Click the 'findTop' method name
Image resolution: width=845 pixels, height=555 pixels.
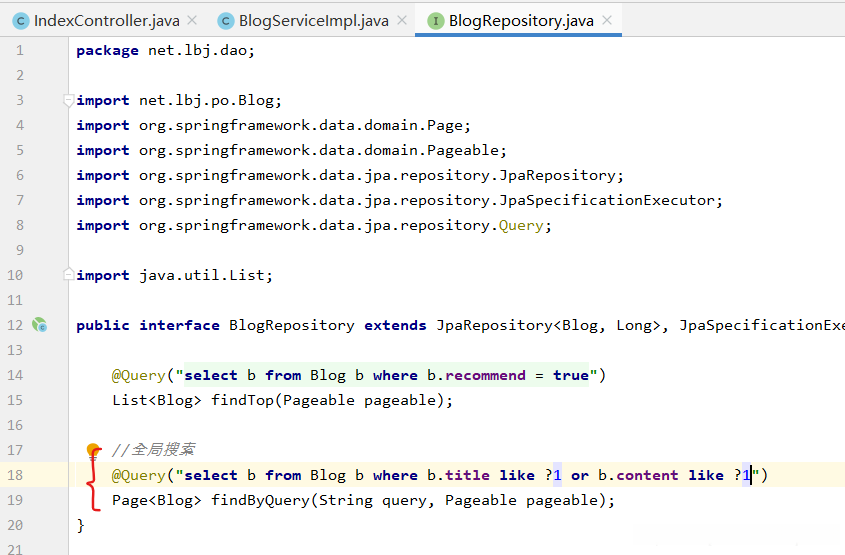[242, 400]
